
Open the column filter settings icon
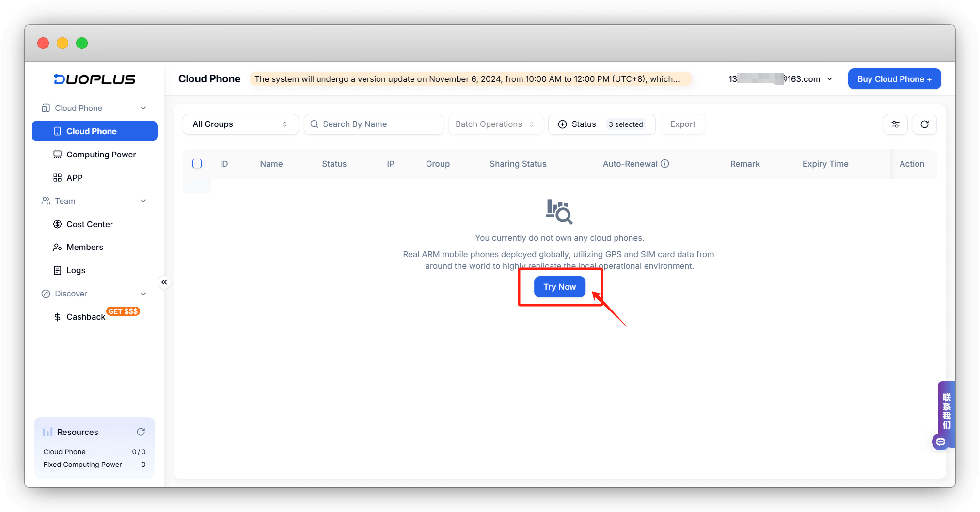coord(895,124)
